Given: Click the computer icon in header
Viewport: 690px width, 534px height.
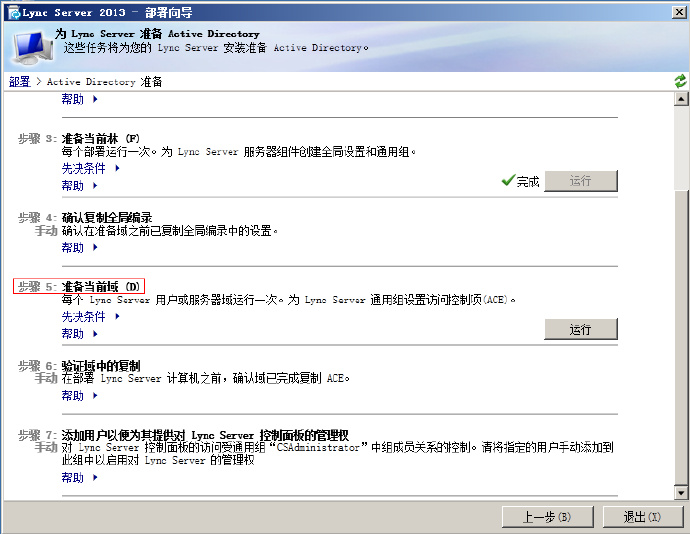Looking at the screenshot, I should pyautogui.click(x=31, y=48).
